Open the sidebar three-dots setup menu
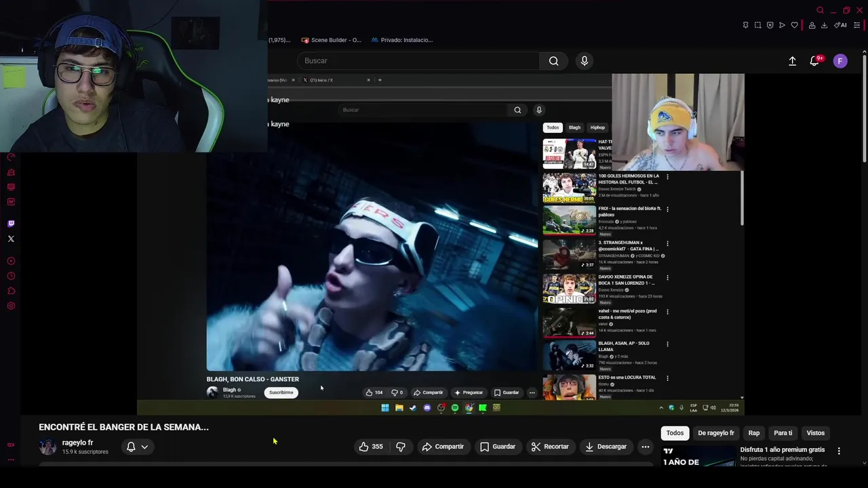This screenshot has height=488, width=868. tap(11, 460)
